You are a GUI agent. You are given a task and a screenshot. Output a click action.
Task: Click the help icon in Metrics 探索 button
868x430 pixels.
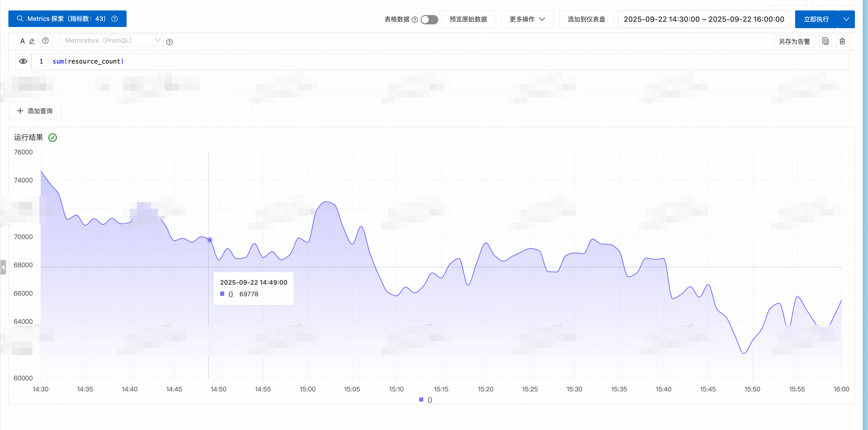pos(115,19)
